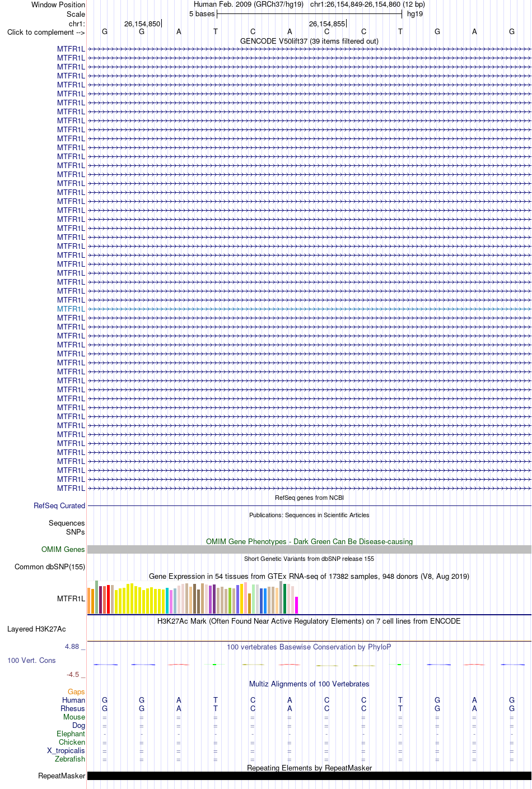The width and height of the screenshot is (532, 789).
Task: Open 'Repeating Elements by RepeatMasker' title
Action: click(309, 768)
